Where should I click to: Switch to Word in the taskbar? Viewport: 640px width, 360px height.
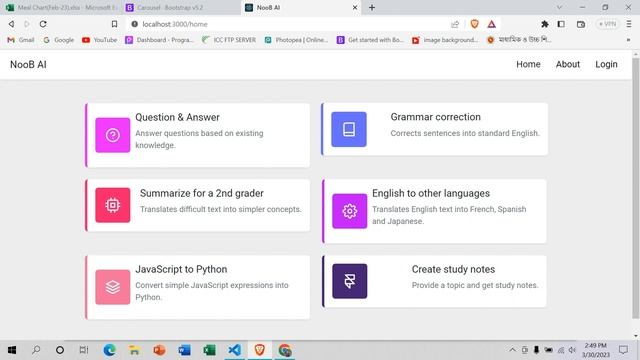click(184, 350)
